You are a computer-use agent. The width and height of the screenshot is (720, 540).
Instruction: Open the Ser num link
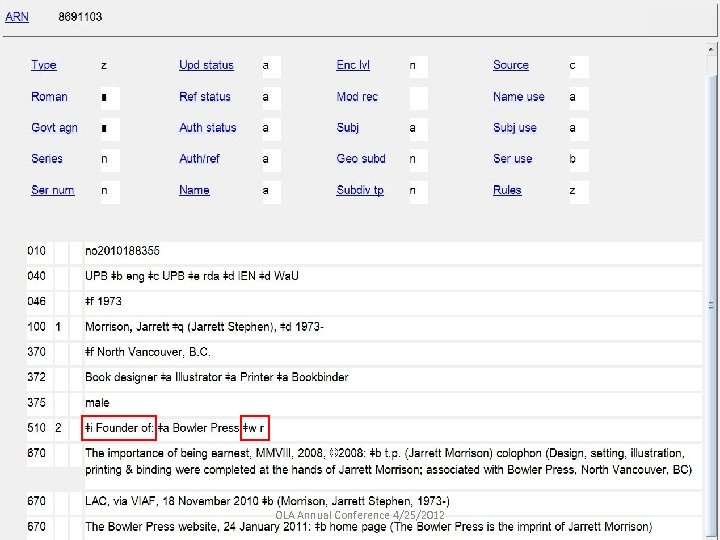(53, 190)
